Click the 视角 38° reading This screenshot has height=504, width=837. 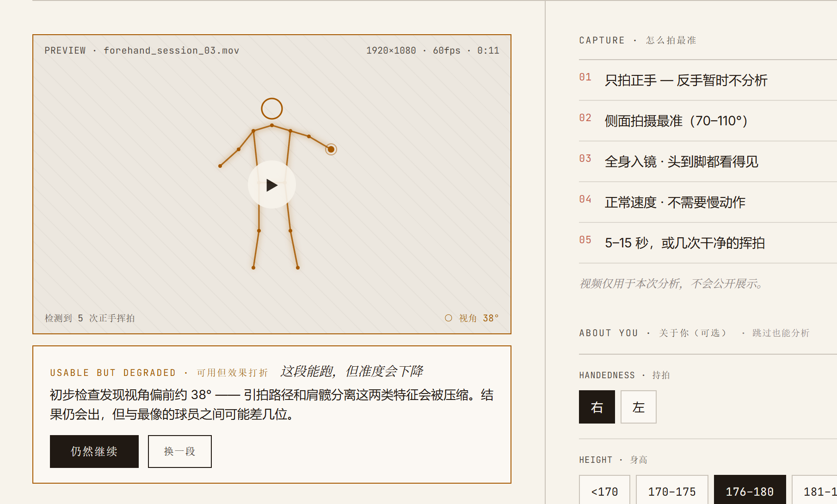coord(479,318)
